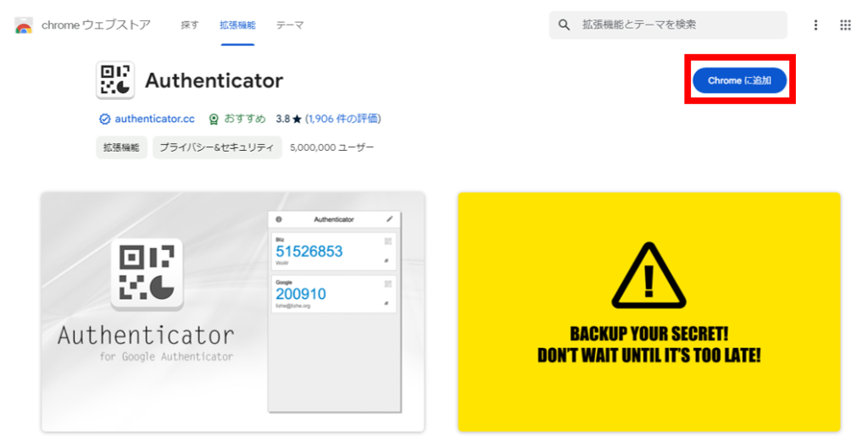Screen dimensions: 868x448
Task: Click the verified publisher badge icon
Action: [x=104, y=119]
